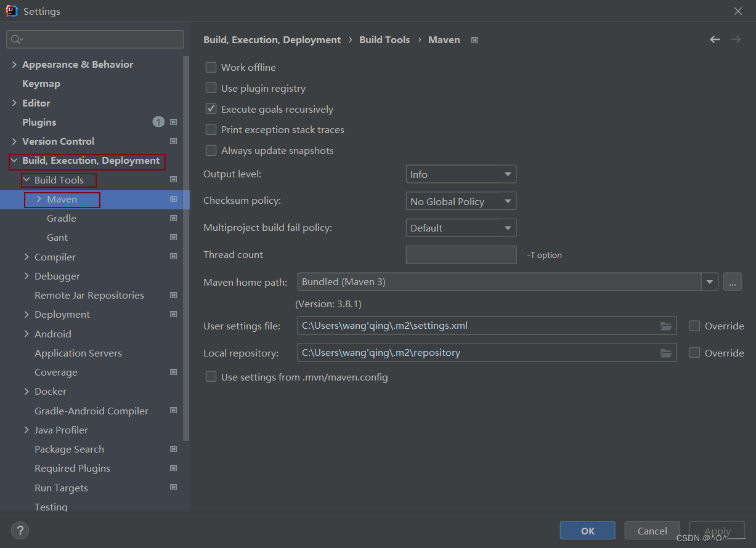Open the Checksum policy dropdown
The width and height of the screenshot is (756, 548).
tap(461, 201)
